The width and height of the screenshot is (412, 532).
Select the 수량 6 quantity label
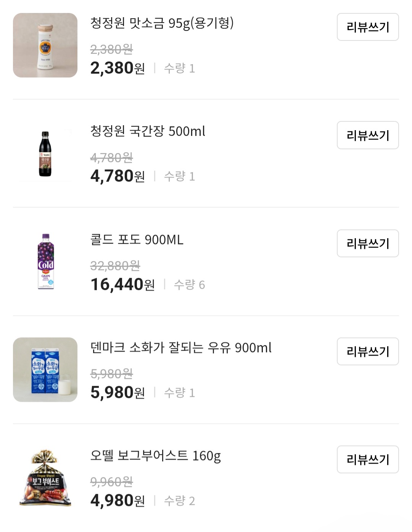(x=189, y=285)
